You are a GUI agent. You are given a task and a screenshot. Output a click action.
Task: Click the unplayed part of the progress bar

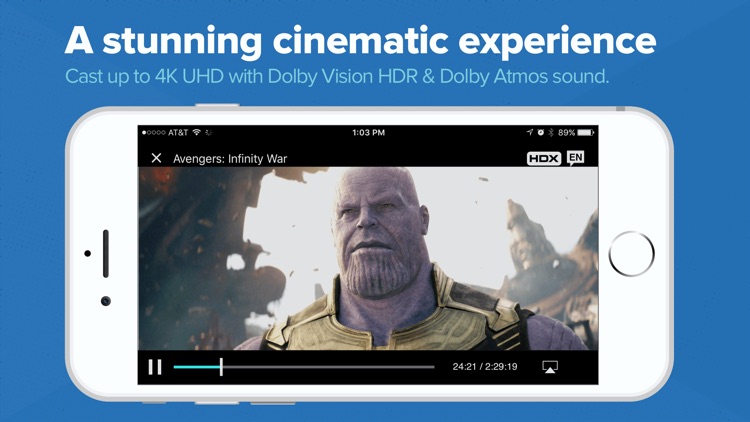pos(329,367)
